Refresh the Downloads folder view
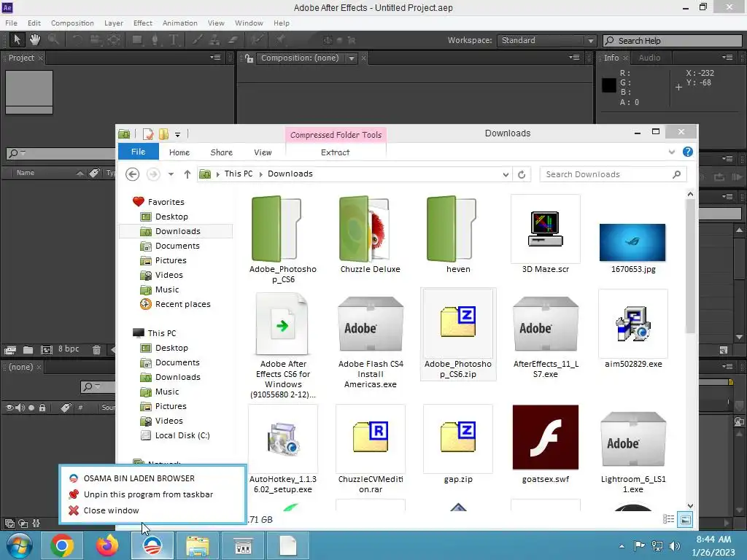747x560 pixels. coord(522,174)
